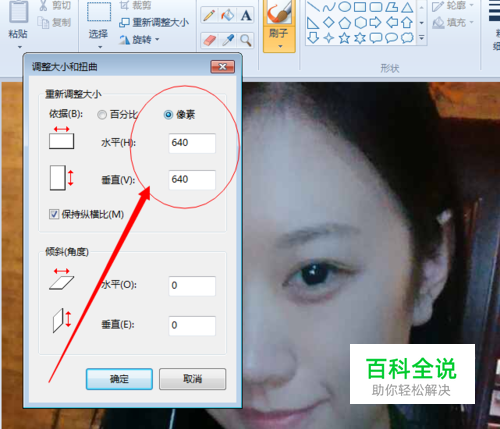The width and height of the screenshot is (500, 429).
Task: Pick the Rounded rectangle shape
Action: [x=376, y=7]
